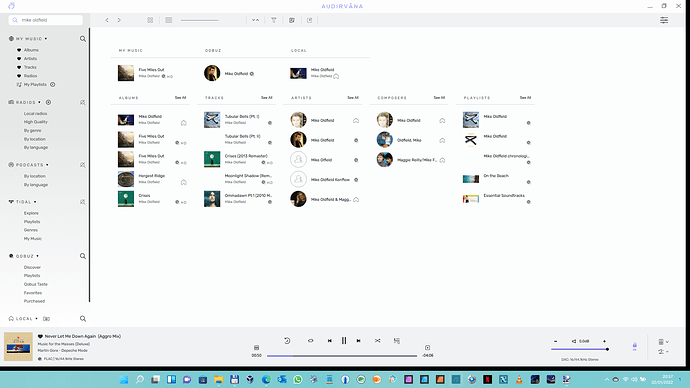The image size is (690, 388).
Task: Click the search field containing mike oldfield
Action: (x=46, y=20)
